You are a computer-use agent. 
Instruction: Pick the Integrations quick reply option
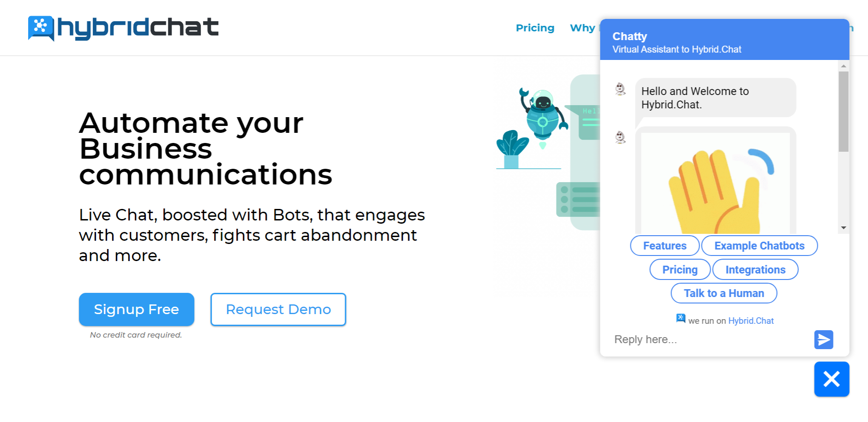(755, 270)
